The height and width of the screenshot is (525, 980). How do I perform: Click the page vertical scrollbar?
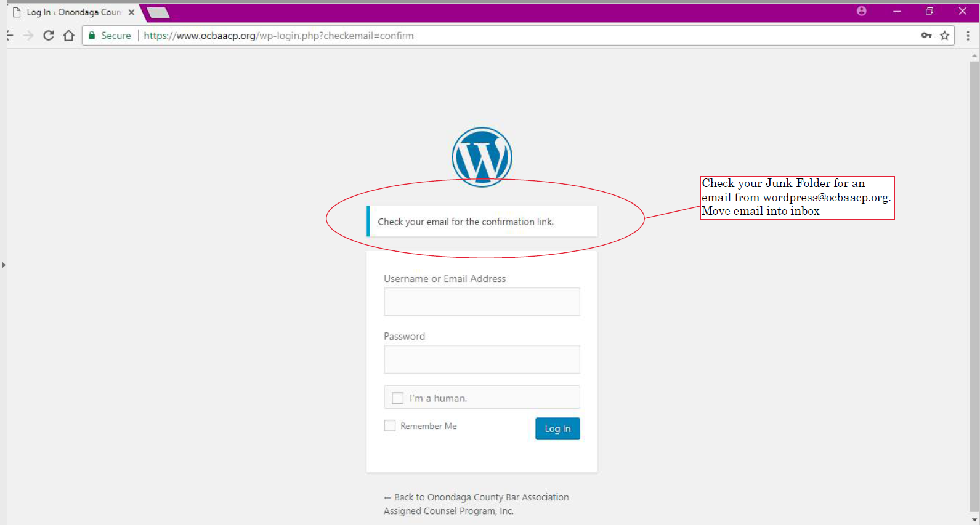point(974,287)
